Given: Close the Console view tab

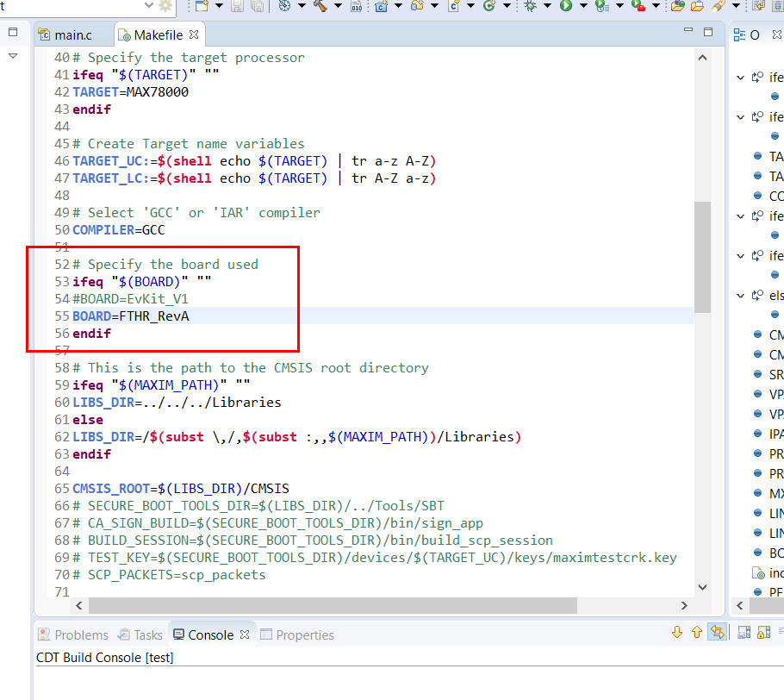Looking at the screenshot, I should tap(245, 634).
